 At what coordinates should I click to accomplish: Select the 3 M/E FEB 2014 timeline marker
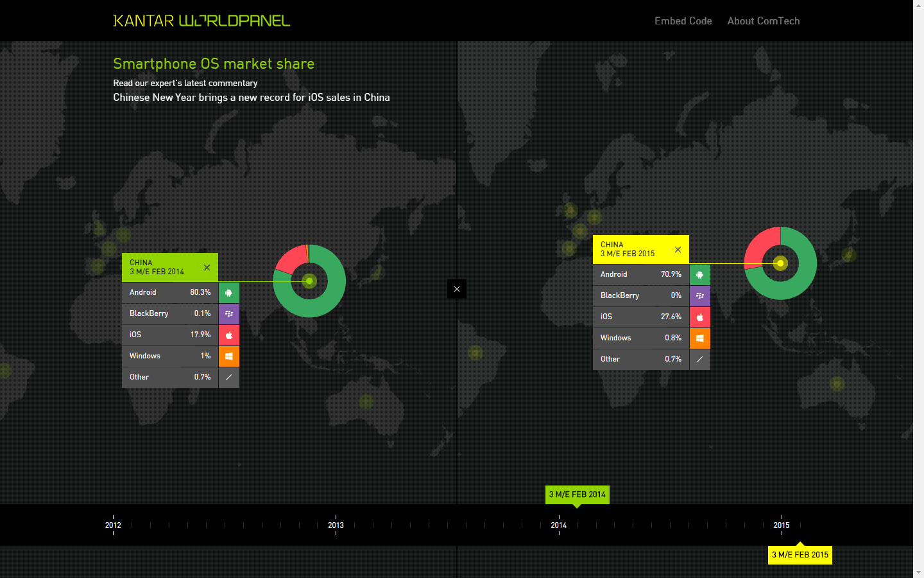577,495
